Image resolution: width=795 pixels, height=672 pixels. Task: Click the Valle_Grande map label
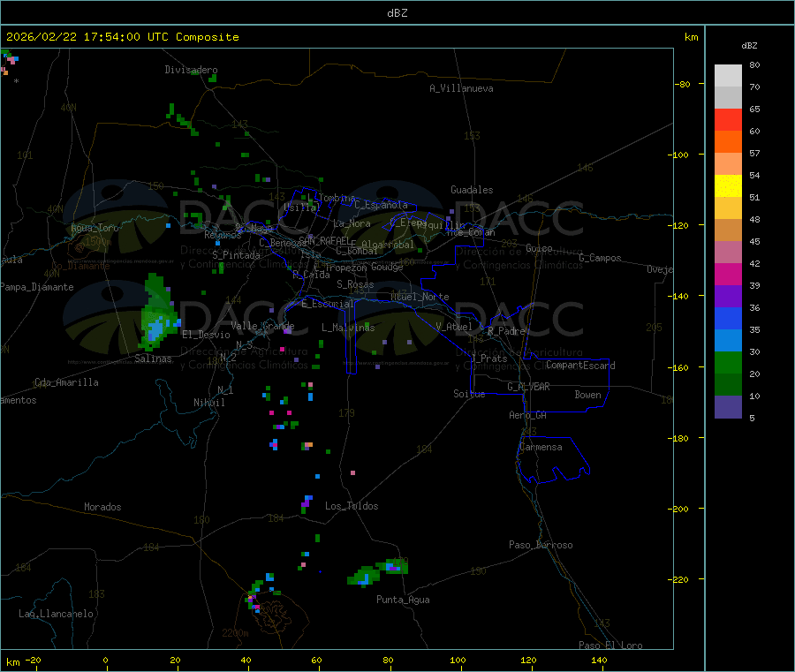[262, 325]
